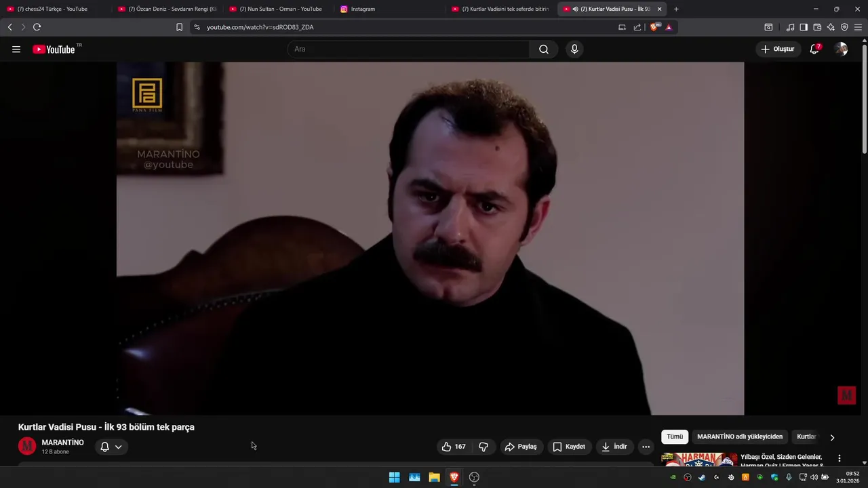Click the install app icon in the address bar
The height and width of the screenshot is (488, 868).
[x=622, y=27]
